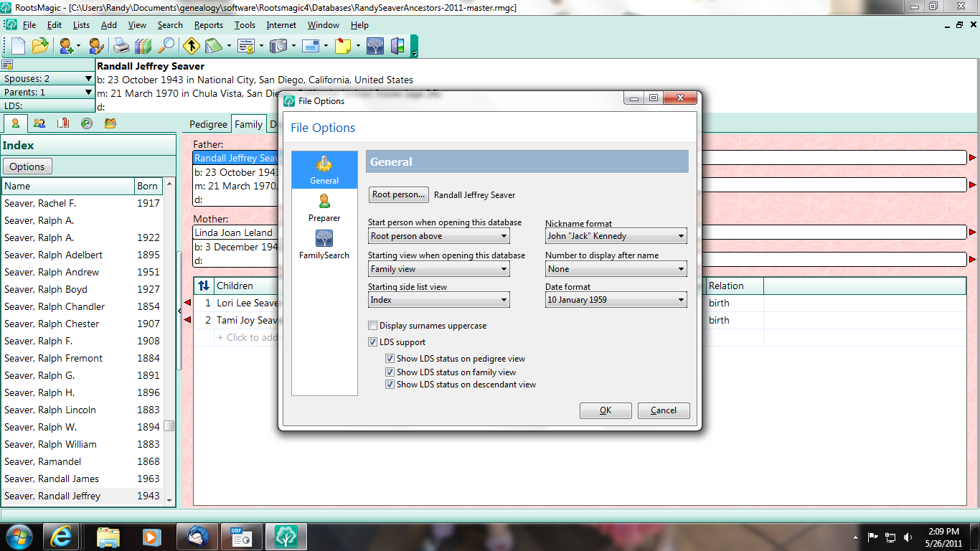This screenshot has width=980, height=551.
Task: Toggle Show LDS status on family view
Action: tap(390, 372)
